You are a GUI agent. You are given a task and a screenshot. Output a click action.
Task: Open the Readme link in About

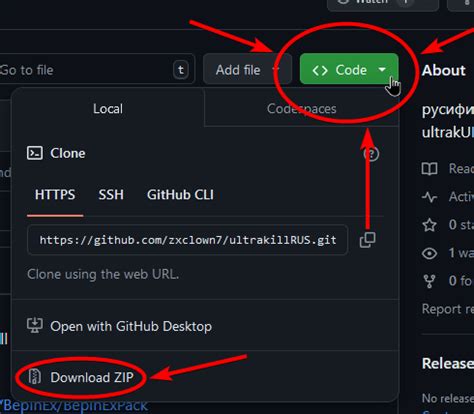(x=461, y=169)
